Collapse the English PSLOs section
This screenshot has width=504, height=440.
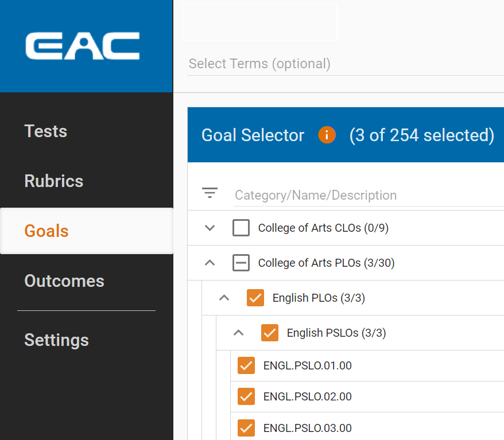point(238,333)
